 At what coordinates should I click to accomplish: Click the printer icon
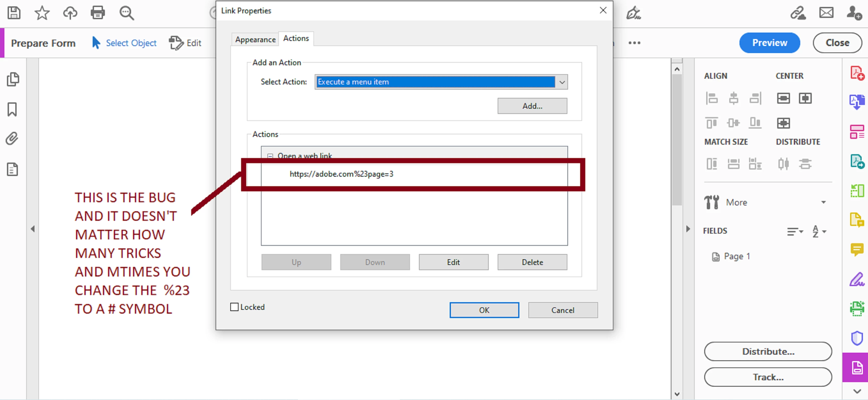98,13
